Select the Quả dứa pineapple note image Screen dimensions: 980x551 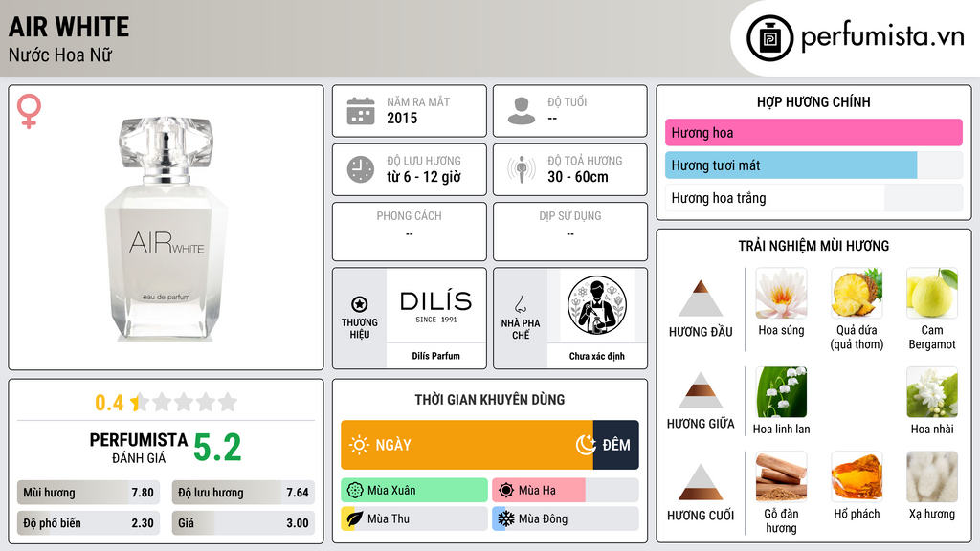[x=857, y=294]
